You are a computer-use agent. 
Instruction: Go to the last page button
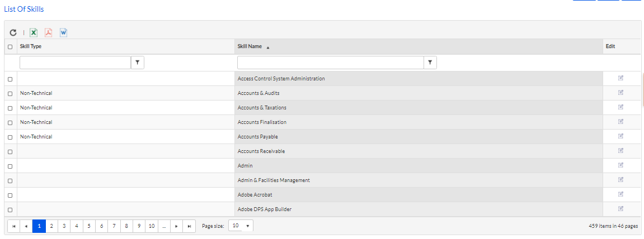pos(189,226)
